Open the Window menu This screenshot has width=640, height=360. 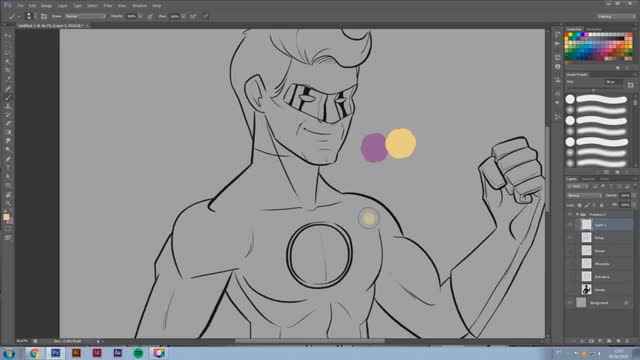[x=139, y=6]
